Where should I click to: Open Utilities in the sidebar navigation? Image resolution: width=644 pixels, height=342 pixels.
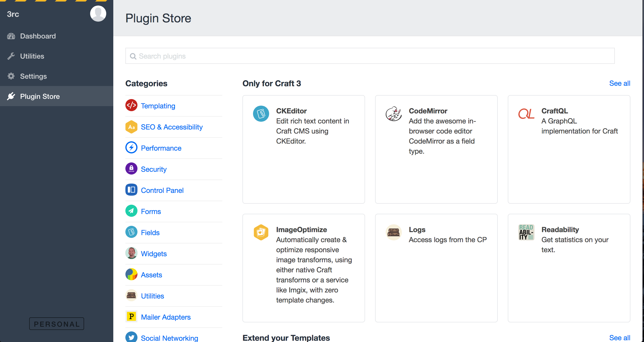click(32, 56)
